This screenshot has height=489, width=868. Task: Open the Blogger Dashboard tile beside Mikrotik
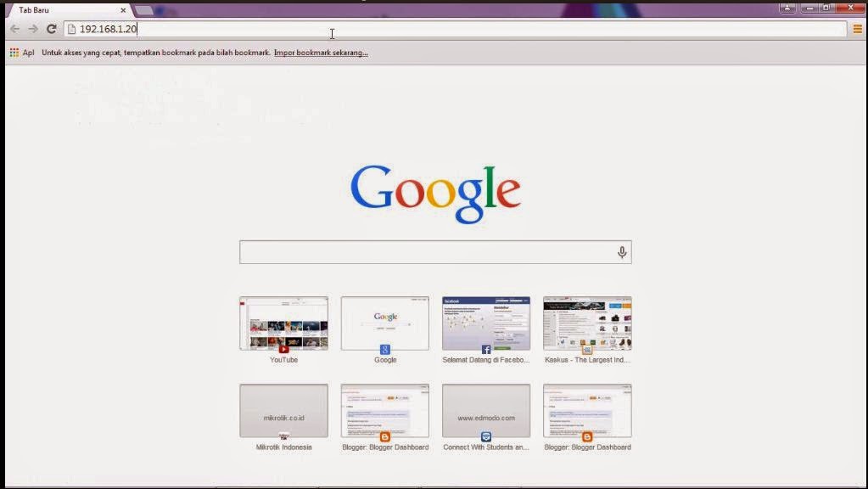[384, 411]
